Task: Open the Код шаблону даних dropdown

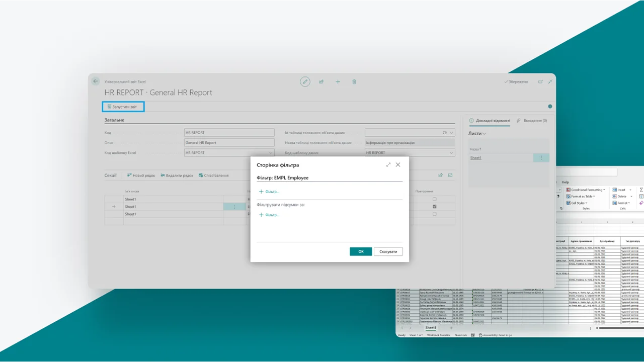Action: click(x=452, y=152)
